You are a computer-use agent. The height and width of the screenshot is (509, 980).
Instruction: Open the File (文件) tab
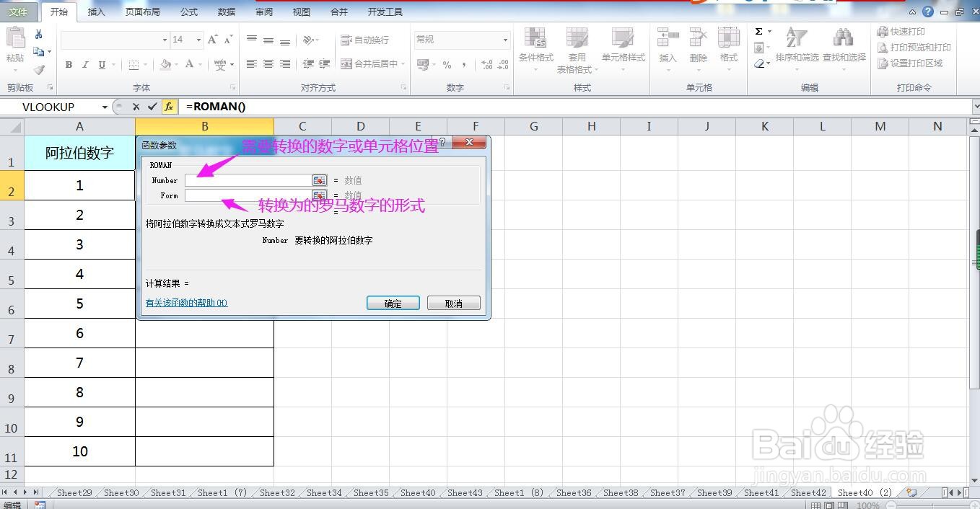click(18, 12)
